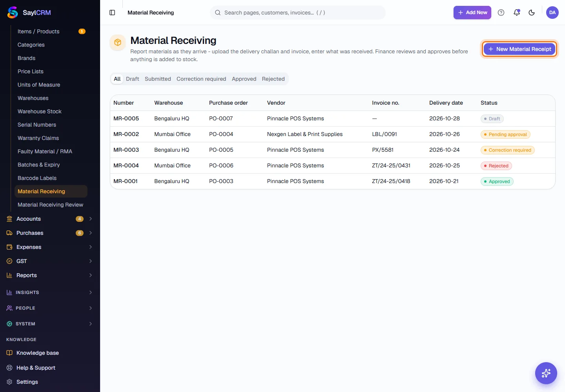Focus the global search field
The width and height of the screenshot is (565, 392).
(298, 13)
